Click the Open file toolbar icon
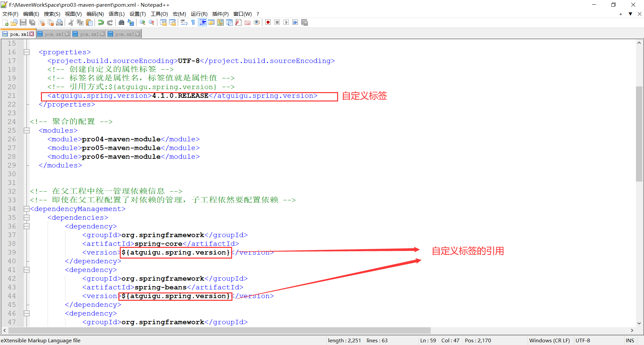644x345 pixels. pyautogui.click(x=14, y=22)
